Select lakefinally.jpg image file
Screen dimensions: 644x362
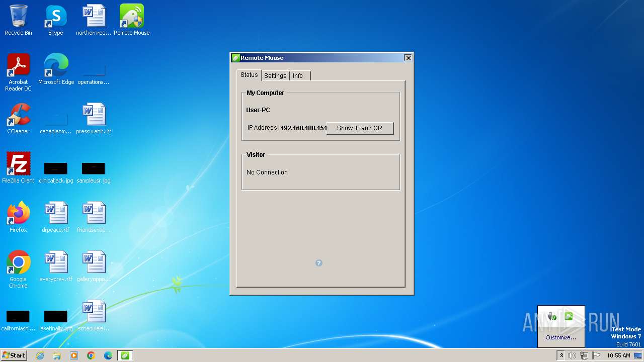[x=56, y=321]
